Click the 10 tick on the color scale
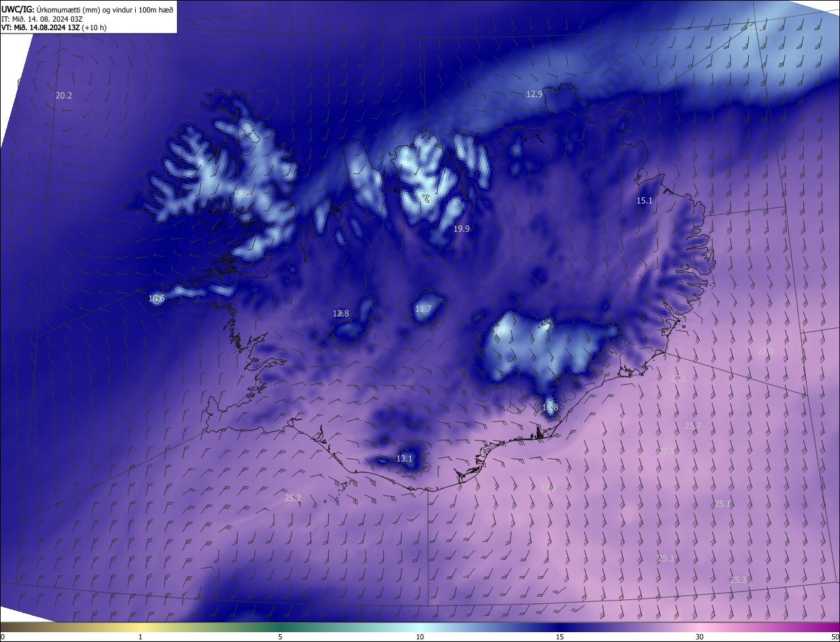This screenshot has width=840, height=642. point(420,637)
